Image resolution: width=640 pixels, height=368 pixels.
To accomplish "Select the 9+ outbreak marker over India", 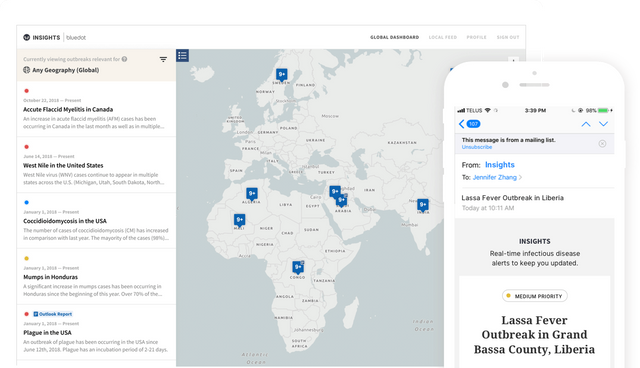I will click(x=423, y=205).
